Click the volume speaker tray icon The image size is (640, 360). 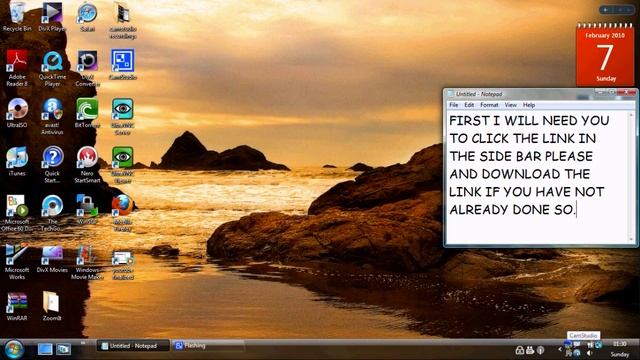[589, 353]
